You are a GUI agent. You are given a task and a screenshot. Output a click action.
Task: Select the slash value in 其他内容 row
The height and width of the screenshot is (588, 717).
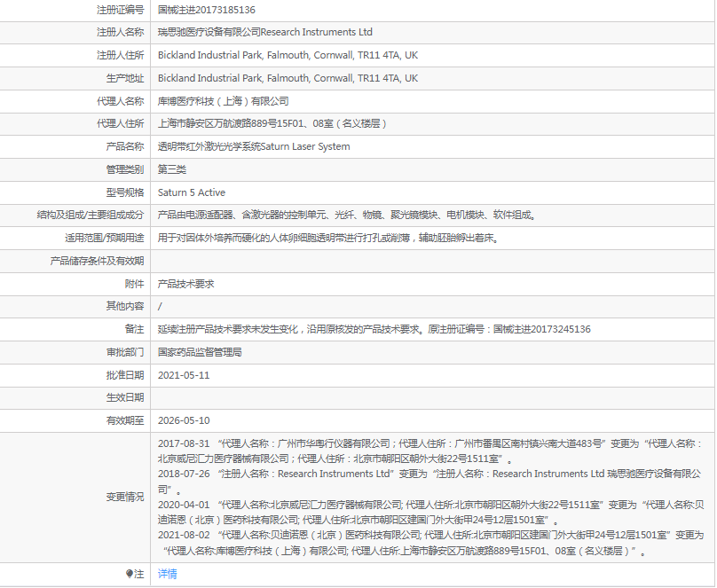(x=160, y=306)
